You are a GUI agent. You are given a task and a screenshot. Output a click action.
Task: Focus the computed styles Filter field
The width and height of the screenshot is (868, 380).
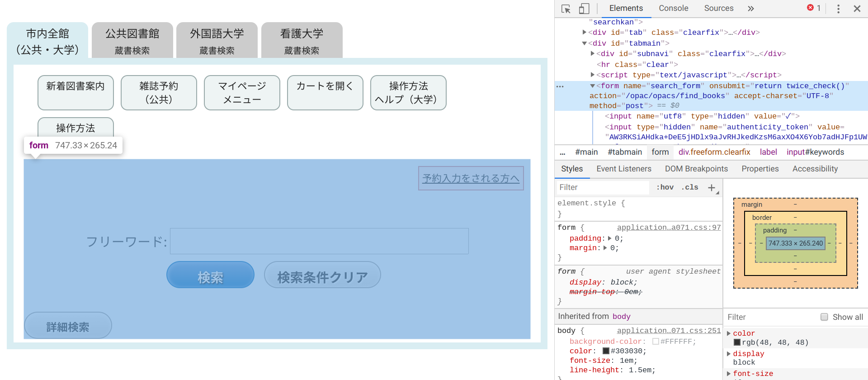click(x=771, y=317)
